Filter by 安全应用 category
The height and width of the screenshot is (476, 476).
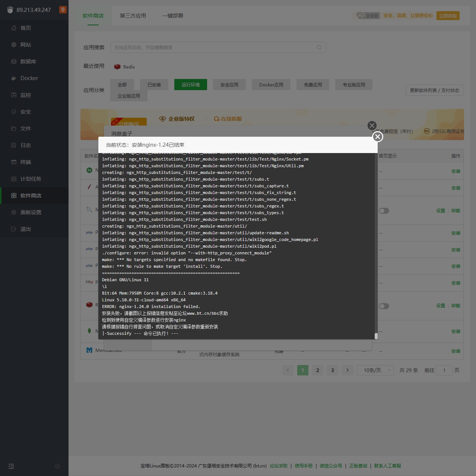[229, 85]
